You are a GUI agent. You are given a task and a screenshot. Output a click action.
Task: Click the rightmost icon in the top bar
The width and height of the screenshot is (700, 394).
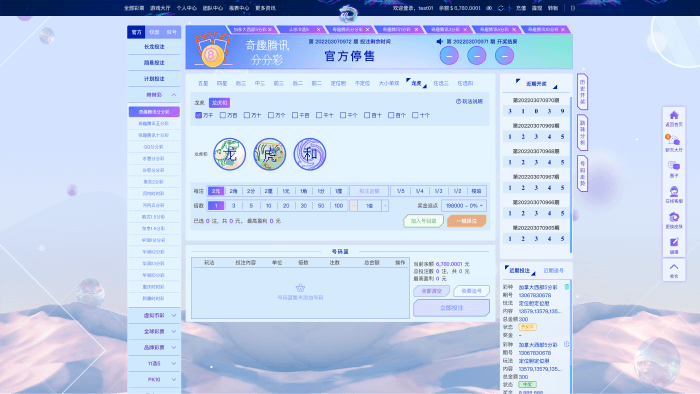(573, 8)
